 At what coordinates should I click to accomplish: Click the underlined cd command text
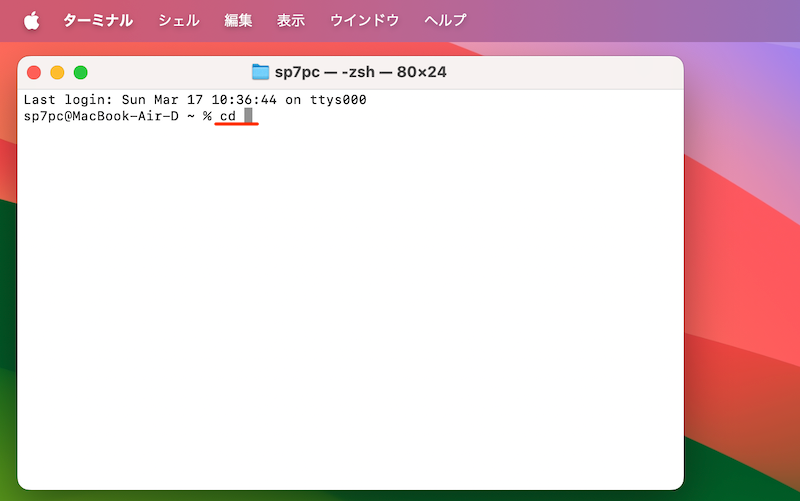[229, 116]
